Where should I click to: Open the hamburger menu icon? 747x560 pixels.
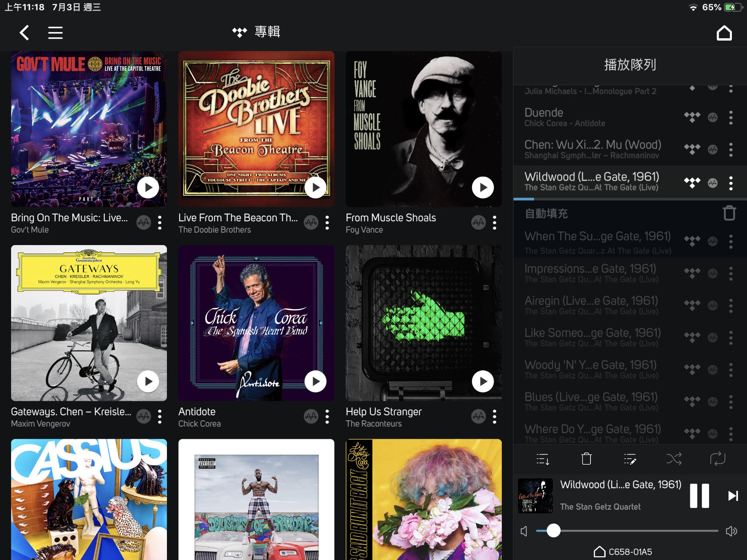pyautogui.click(x=55, y=33)
